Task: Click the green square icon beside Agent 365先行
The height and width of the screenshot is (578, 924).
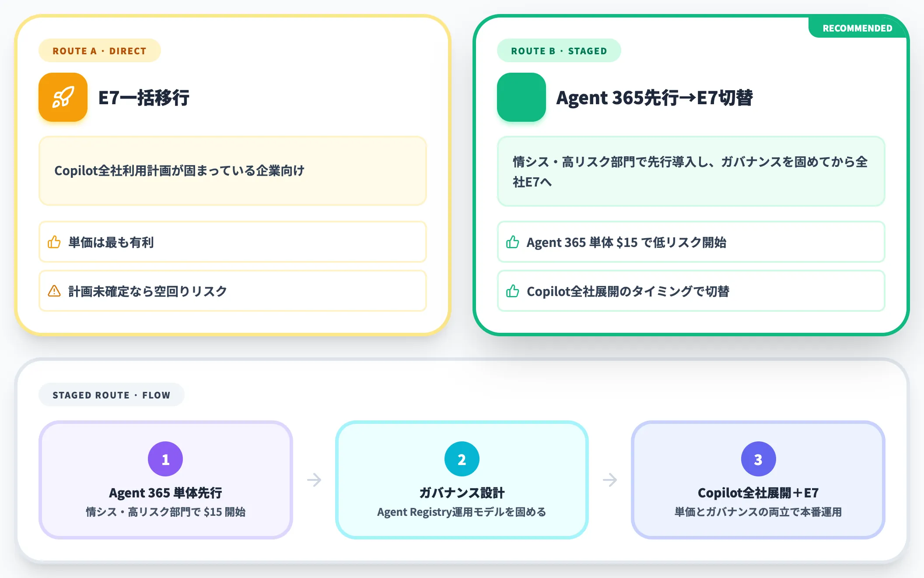Action: pos(521,97)
